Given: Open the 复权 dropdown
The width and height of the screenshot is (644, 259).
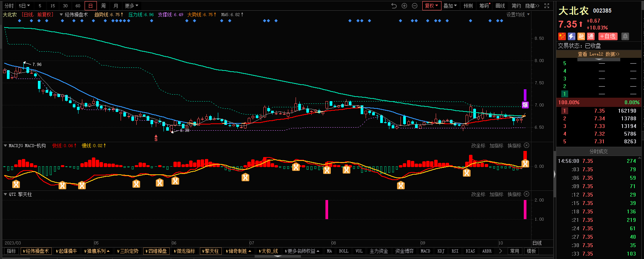Looking at the screenshot, I should coord(432,6).
